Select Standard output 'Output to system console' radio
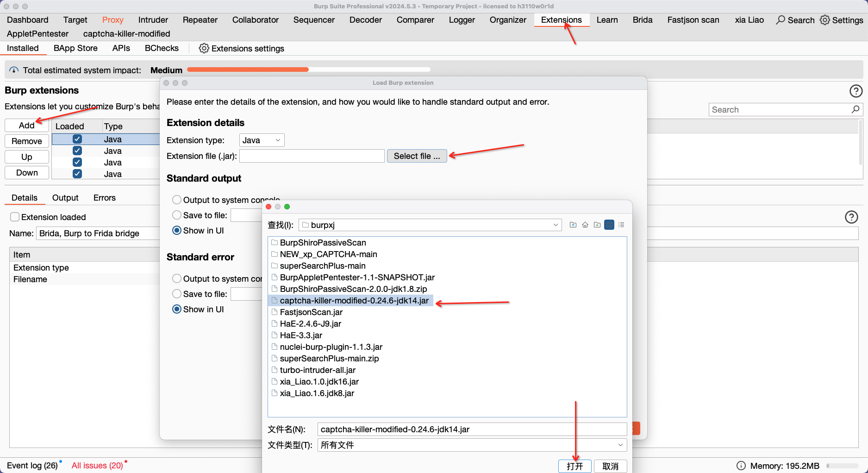The width and height of the screenshot is (868, 473). tap(177, 200)
